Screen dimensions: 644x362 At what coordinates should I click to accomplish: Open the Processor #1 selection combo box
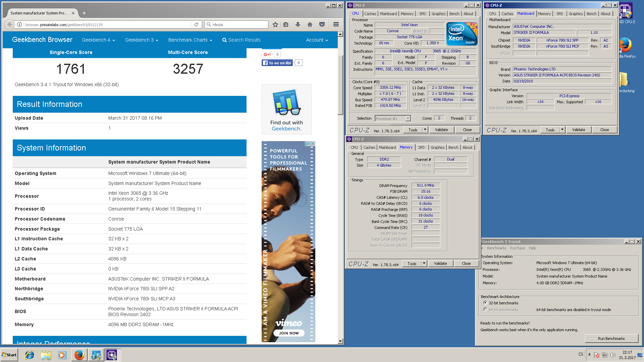[393, 118]
